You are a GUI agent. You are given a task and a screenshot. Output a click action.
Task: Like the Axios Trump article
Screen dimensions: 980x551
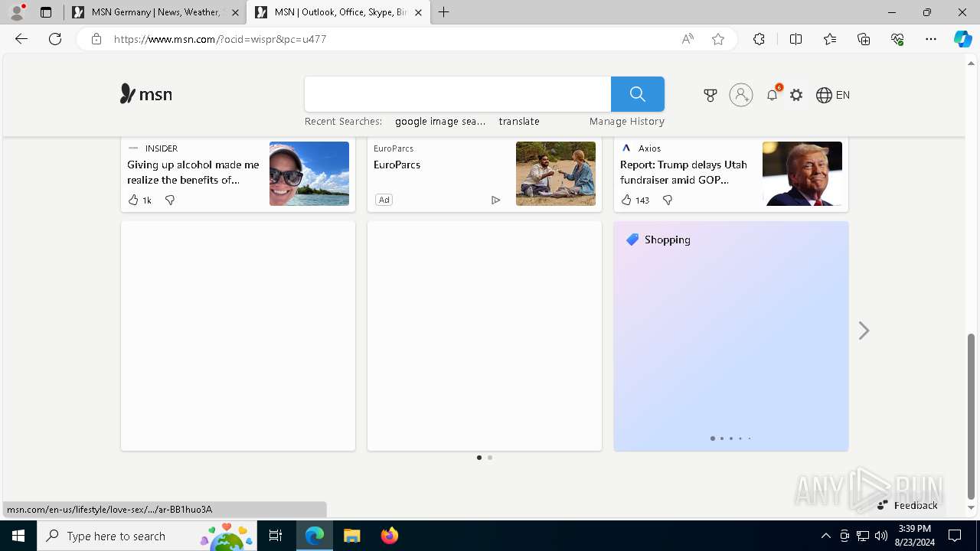[635, 200]
